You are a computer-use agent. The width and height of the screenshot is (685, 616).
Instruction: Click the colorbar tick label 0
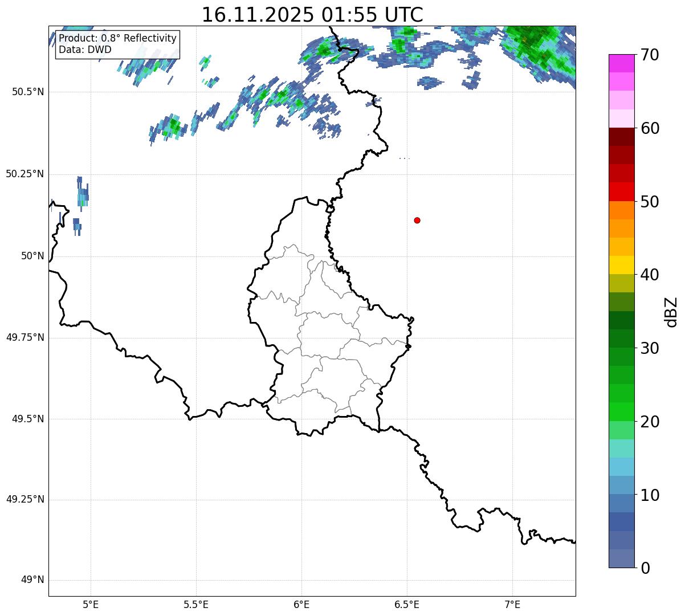point(645,568)
